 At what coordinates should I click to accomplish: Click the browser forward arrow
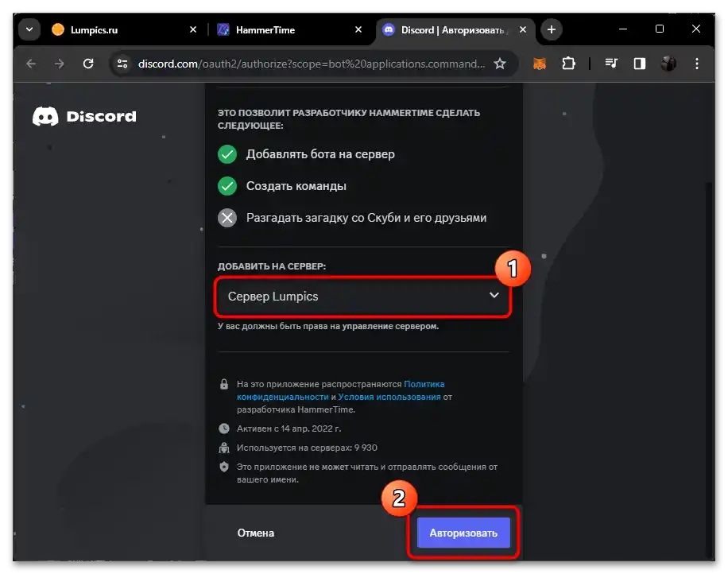[60, 64]
